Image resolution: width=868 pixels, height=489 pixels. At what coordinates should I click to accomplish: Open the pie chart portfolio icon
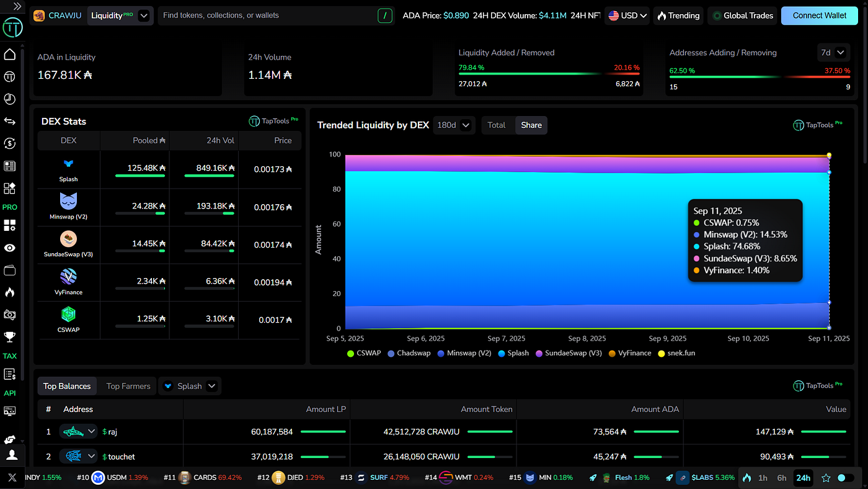click(x=10, y=99)
